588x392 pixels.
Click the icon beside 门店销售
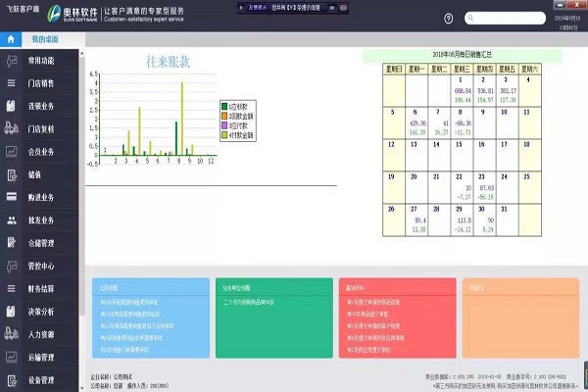click(x=11, y=84)
